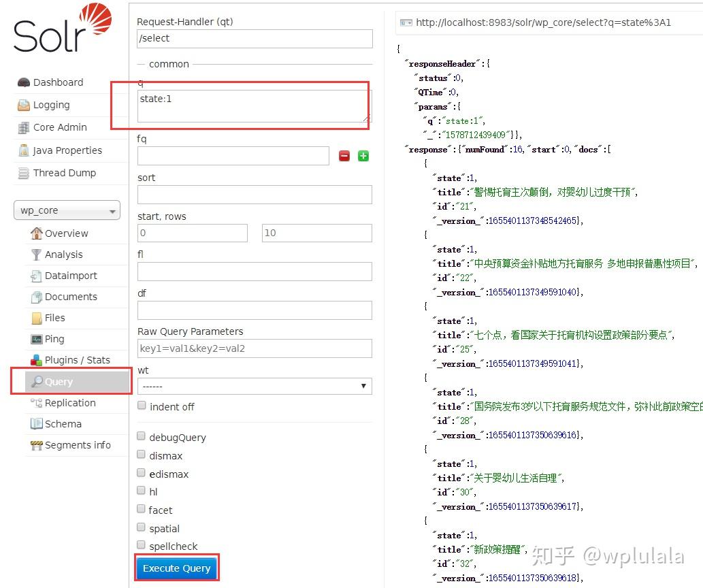Enable the edismax checkbox
Screen dimensions: 703x588
(x=141, y=473)
